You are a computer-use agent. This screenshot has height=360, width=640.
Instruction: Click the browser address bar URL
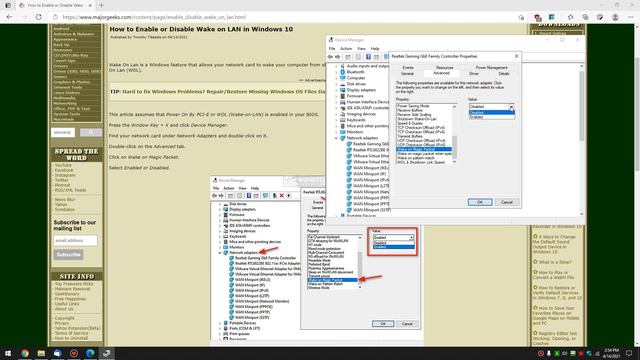pos(154,17)
